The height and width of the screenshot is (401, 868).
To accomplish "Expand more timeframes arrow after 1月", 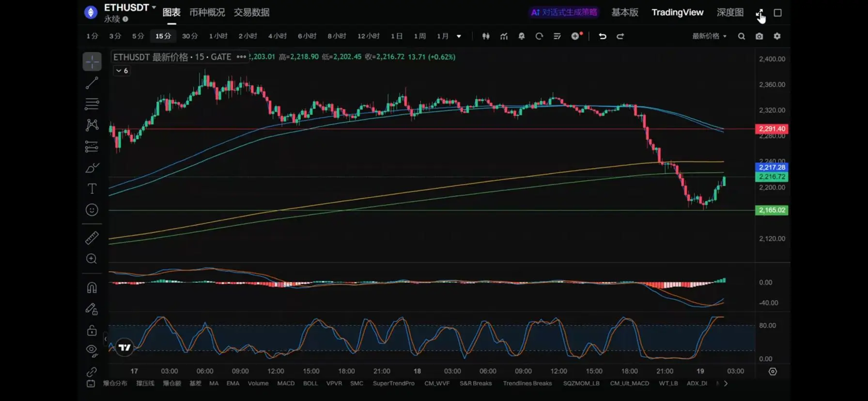I will click(459, 36).
